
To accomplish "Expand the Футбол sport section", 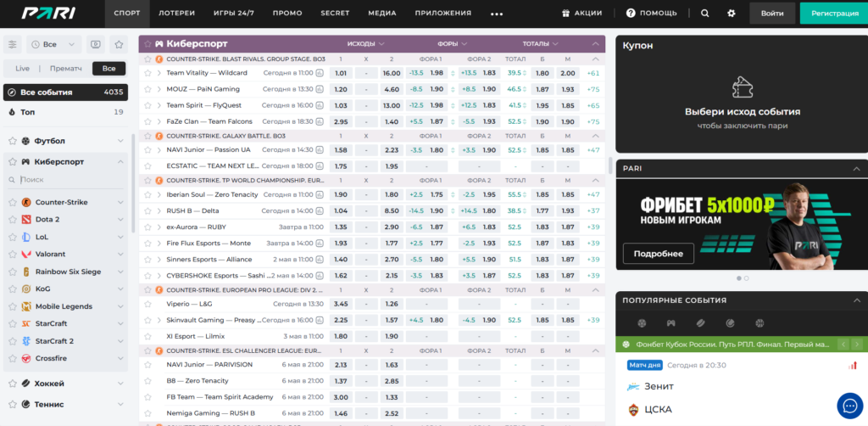I will [x=120, y=141].
